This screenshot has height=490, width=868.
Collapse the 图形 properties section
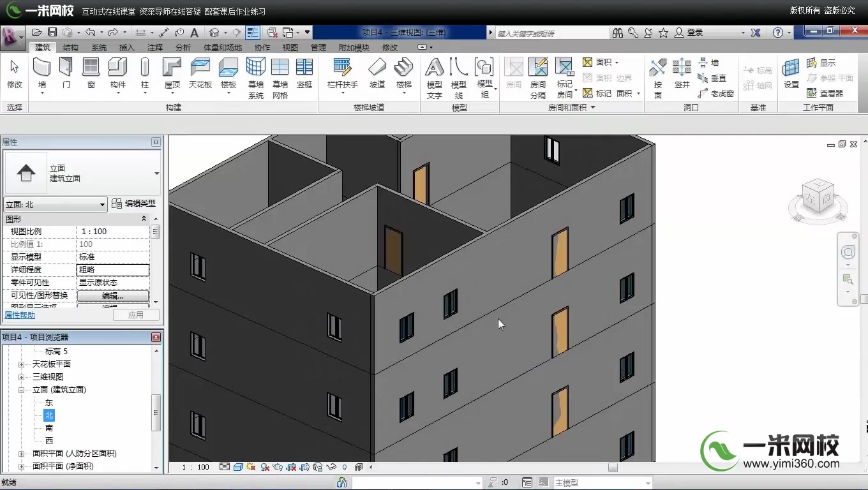click(x=144, y=219)
